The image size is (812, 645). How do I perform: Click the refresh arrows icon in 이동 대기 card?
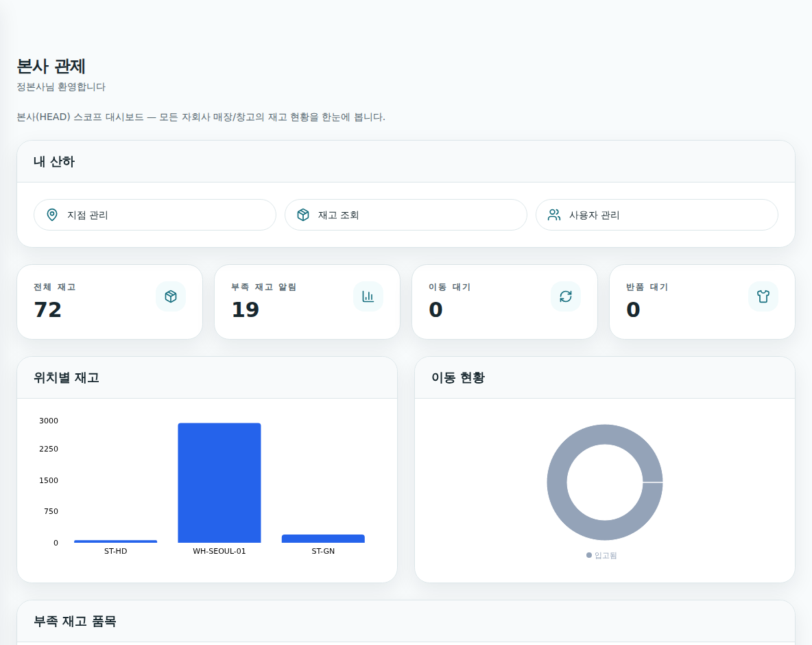(566, 296)
